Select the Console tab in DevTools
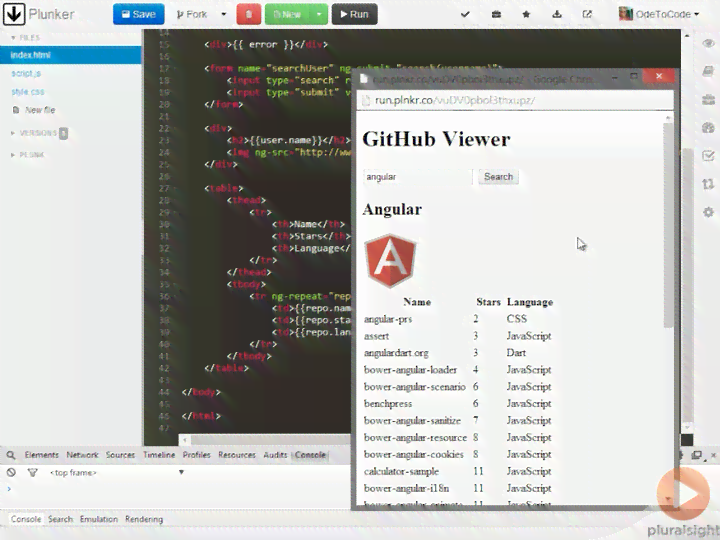The image size is (720, 540). point(310,455)
